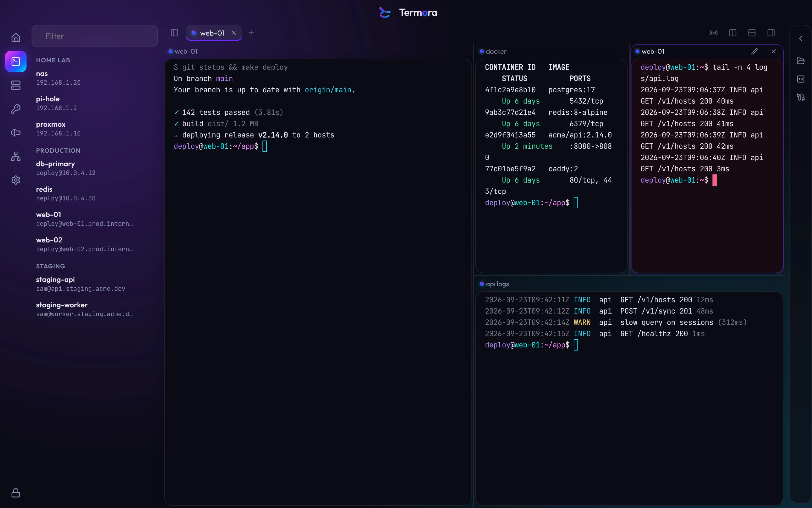This screenshot has height=508, width=812.
Task: Click the 'redis:8-alpine' image name
Action: (578, 113)
